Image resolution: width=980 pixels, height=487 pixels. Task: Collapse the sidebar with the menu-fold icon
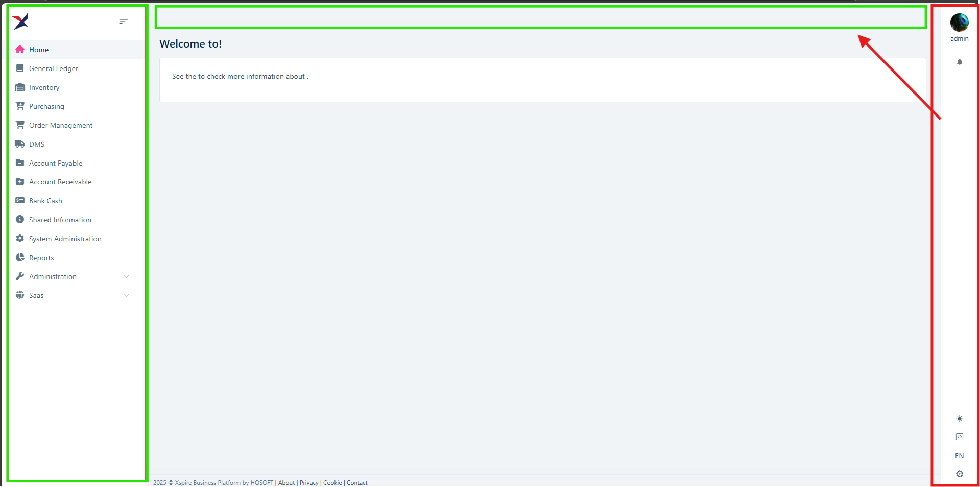pyautogui.click(x=124, y=21)
